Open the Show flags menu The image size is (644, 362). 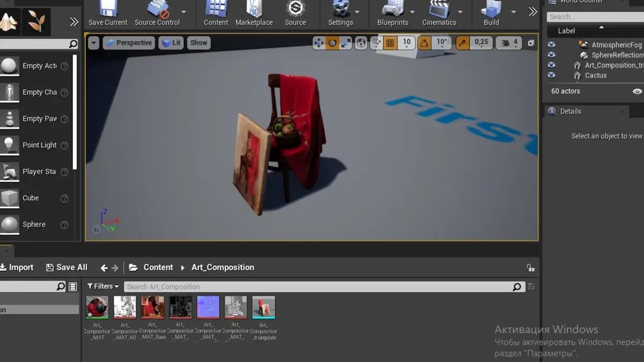click(199, 43)
